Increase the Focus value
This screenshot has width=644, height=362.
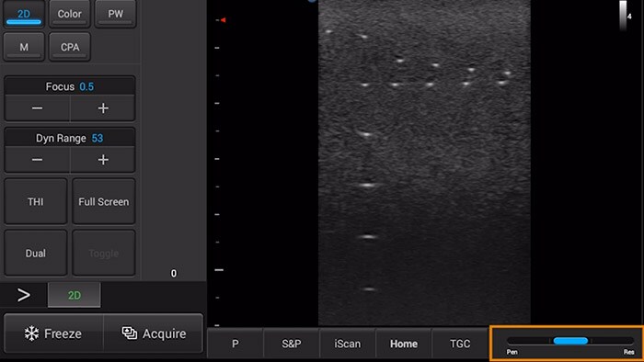(103, 108)
